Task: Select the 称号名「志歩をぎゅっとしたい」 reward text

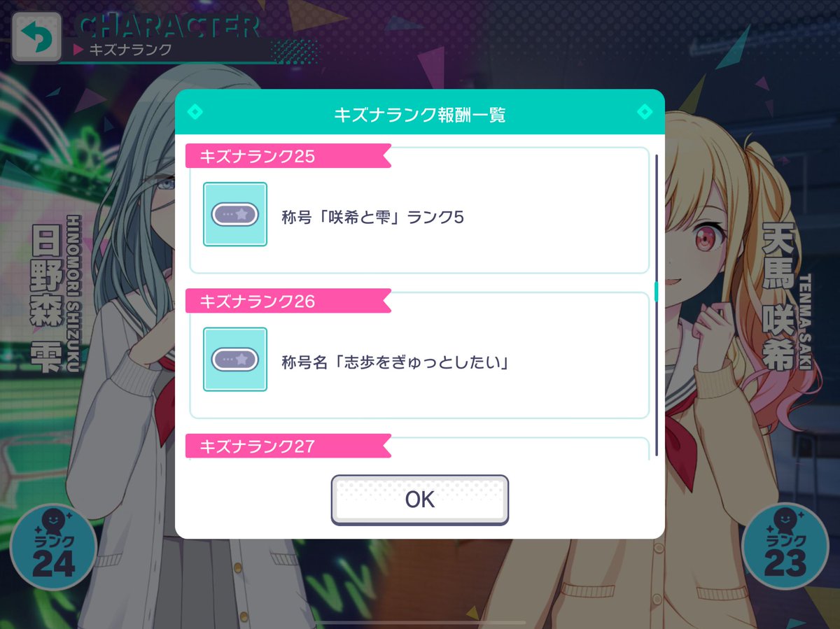Action: [394, 363]
